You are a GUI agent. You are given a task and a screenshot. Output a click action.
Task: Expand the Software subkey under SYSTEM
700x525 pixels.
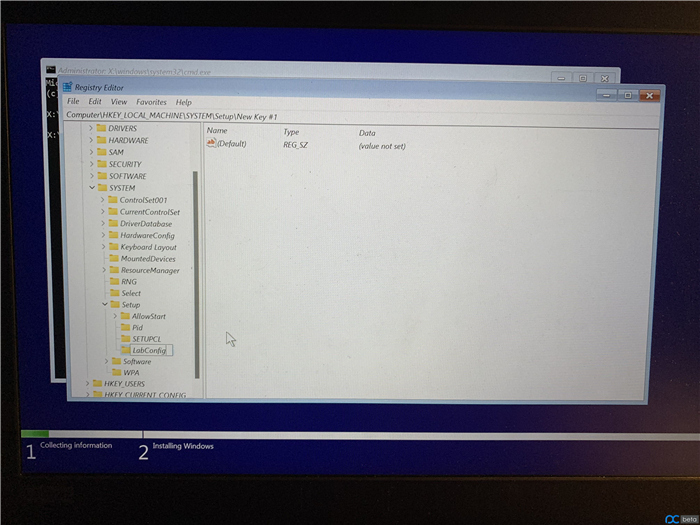106,361
